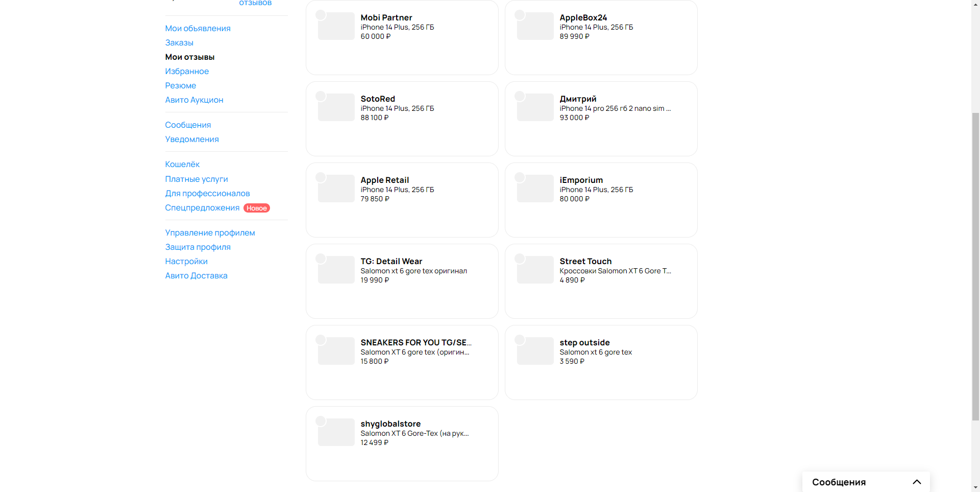Click the step outside item thumbnail

535,351
